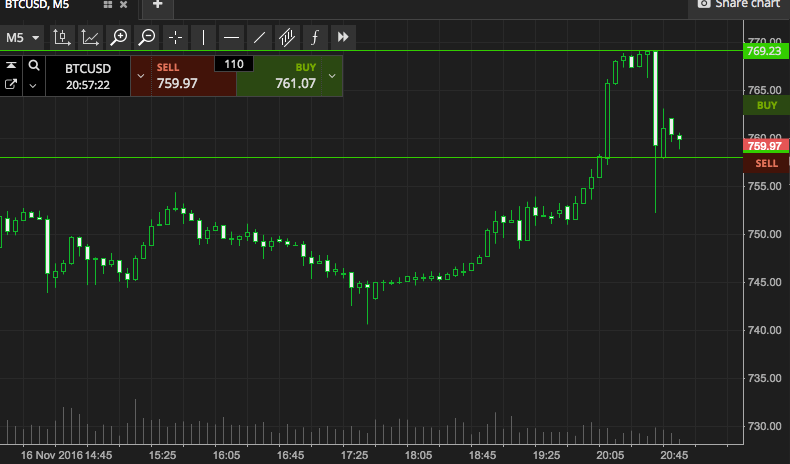Open the indicators line chart tool

coord(90,38)
